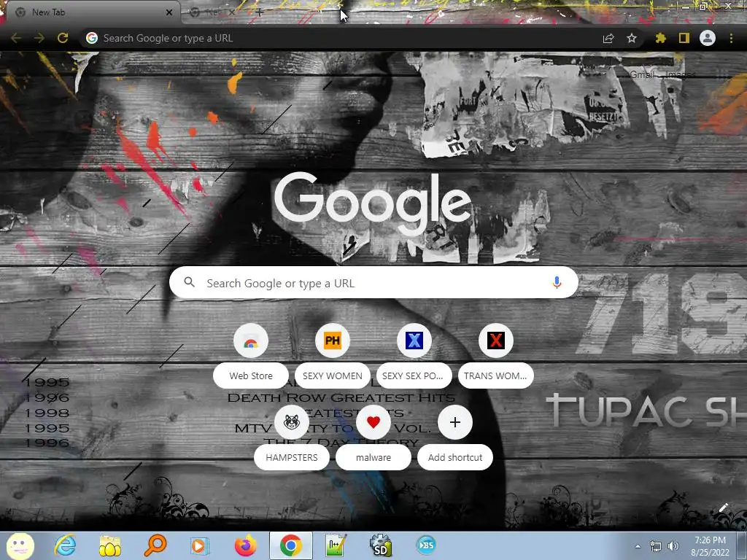The height and width of the screenshot is (560, 747).
Task: Click inside the Google search box
Action: click(x=373, y=283)
